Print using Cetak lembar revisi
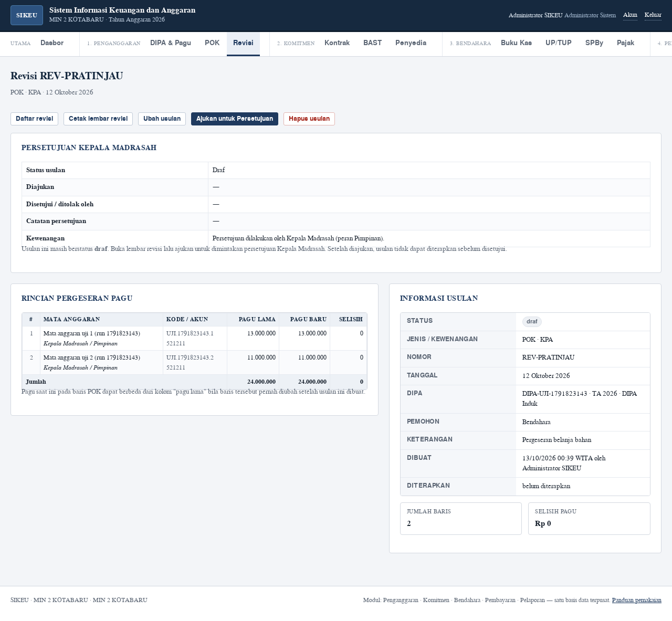The image size is (672, 621). [98, 119]
